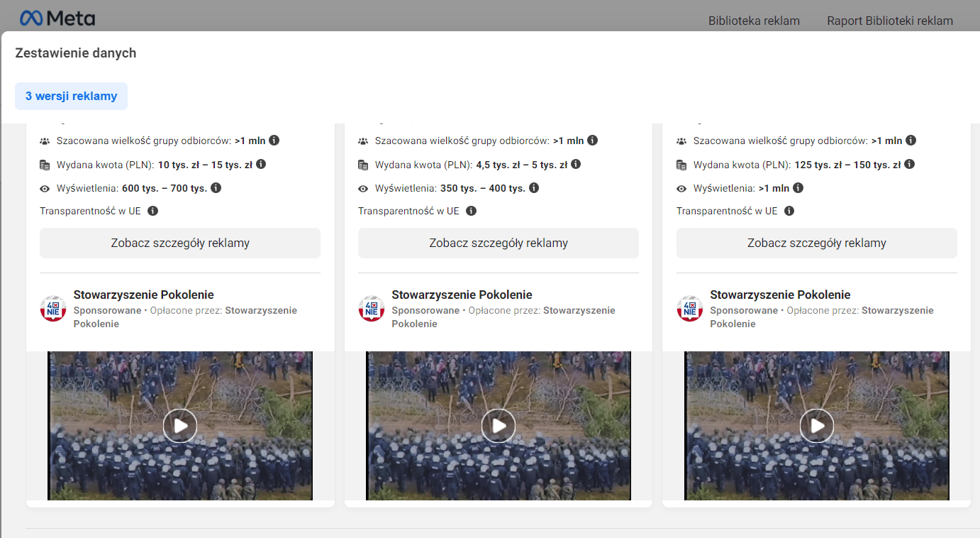
Task: Click 'Transparentność w UE' text in 125–150 tys. zł ad
Action: pyautogui.click(x=727, y=211)
